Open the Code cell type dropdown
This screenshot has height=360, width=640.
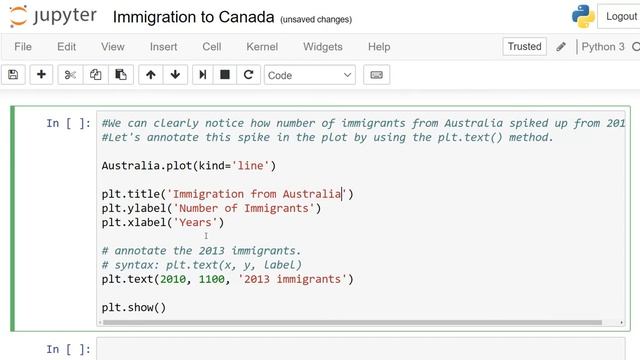(x=310, y=75)
